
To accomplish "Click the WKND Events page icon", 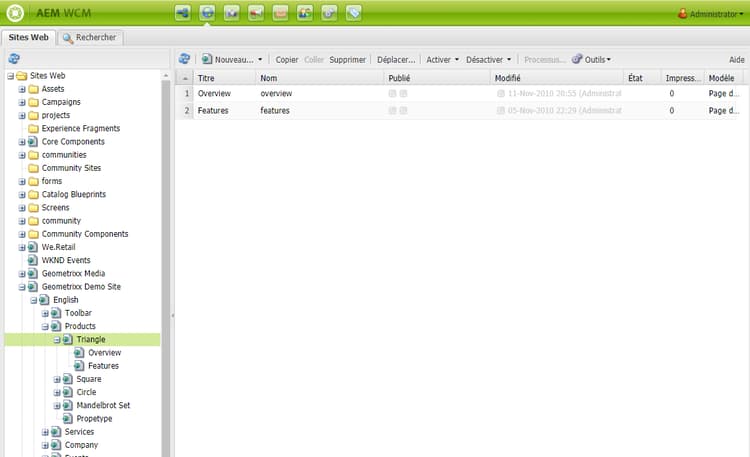I will [33, 260].
